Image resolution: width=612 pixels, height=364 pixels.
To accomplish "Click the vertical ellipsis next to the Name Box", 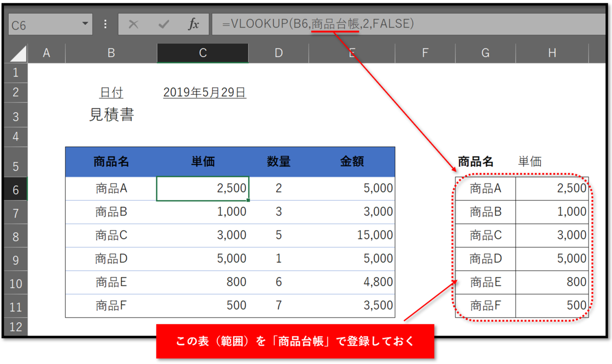I will (105, 23).
